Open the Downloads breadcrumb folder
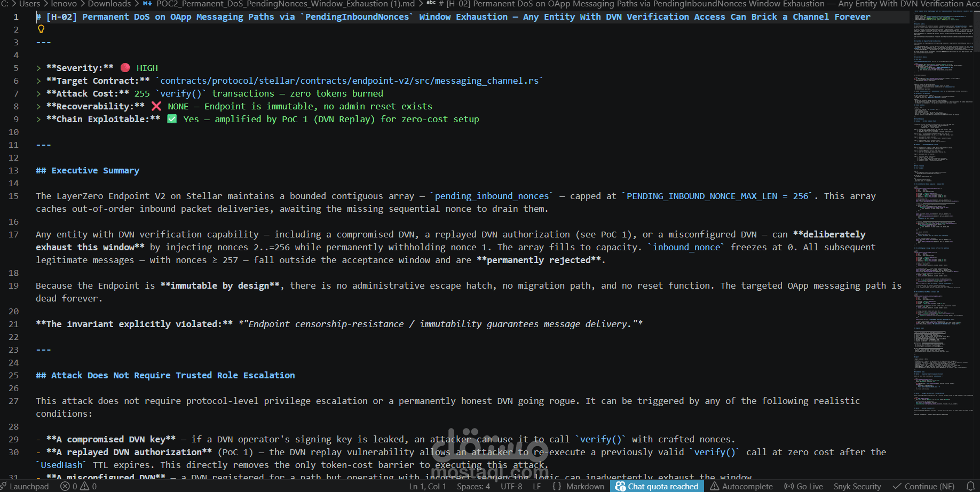 coord(109,4)
